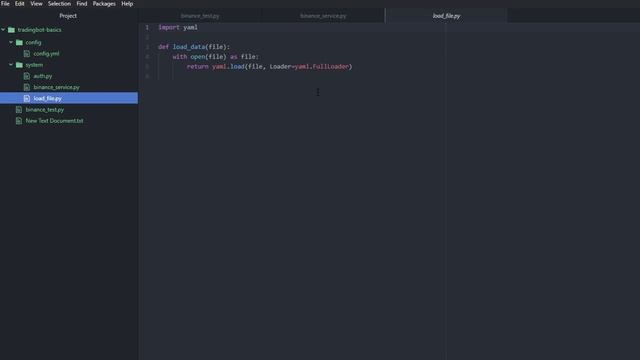This screenshot has height=360, width=640.
Task: Open the View menu
Action: [x=36, y=4]
